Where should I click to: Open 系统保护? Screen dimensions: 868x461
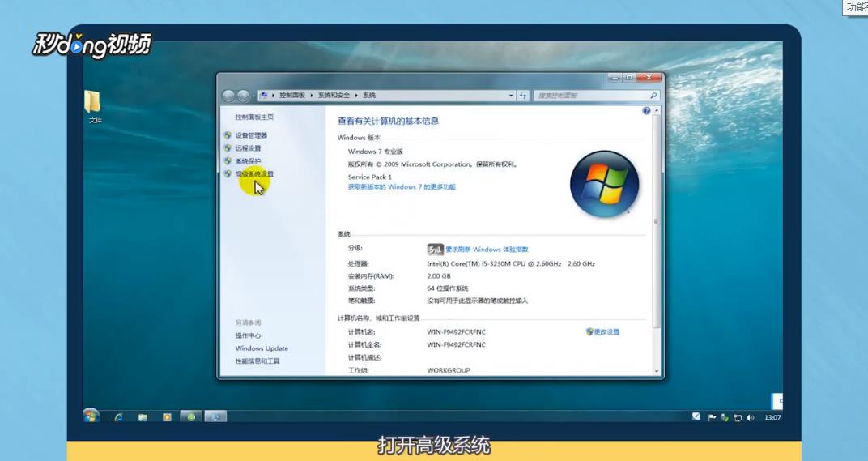248,160
